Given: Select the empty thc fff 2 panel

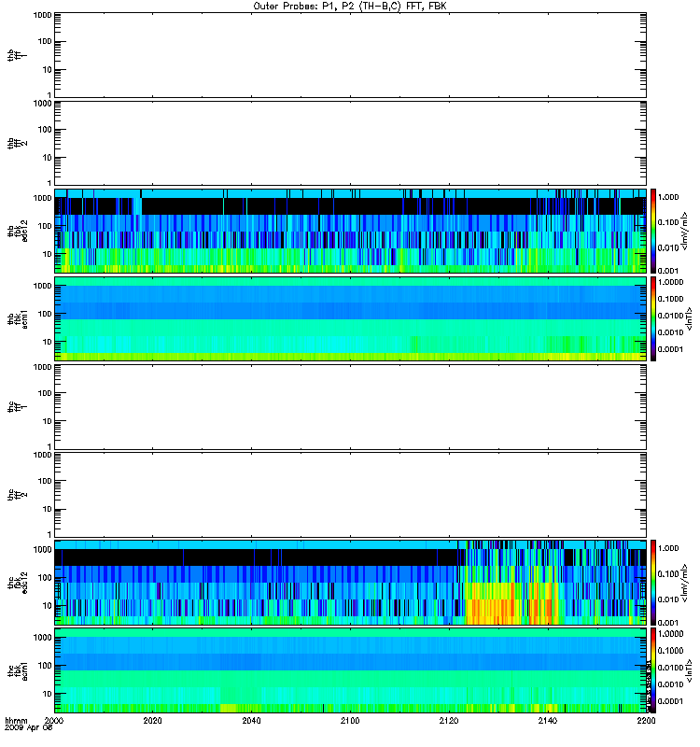Looking at the screenshot, I should 350,495.
